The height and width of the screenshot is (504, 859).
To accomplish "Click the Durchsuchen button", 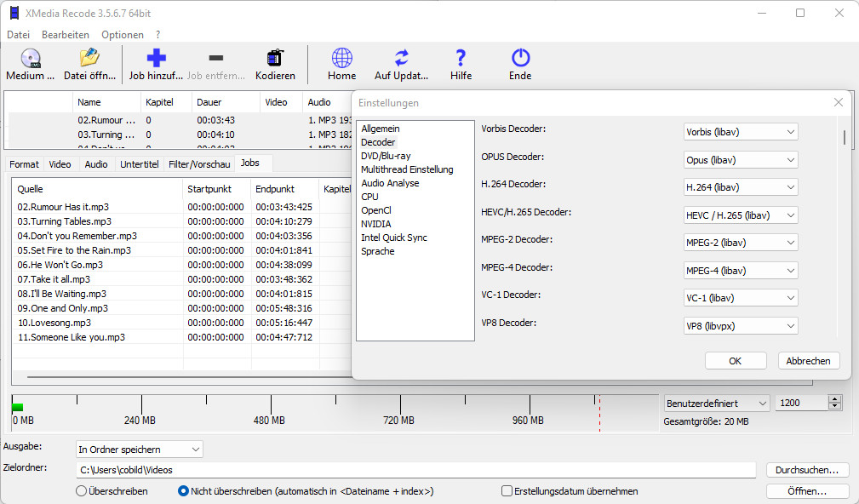I will click(x=806, y=469).
